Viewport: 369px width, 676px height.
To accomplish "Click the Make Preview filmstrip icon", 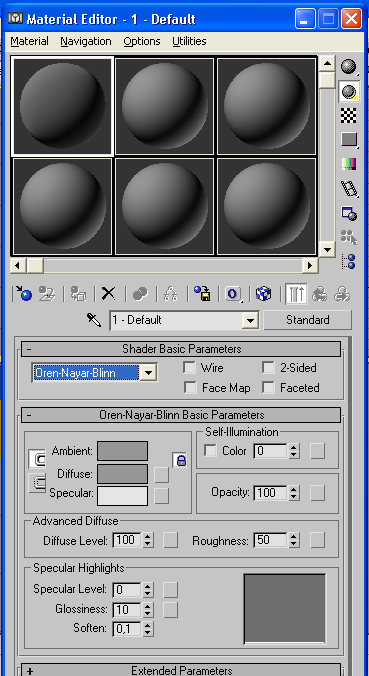I will (x=349, y=188).
